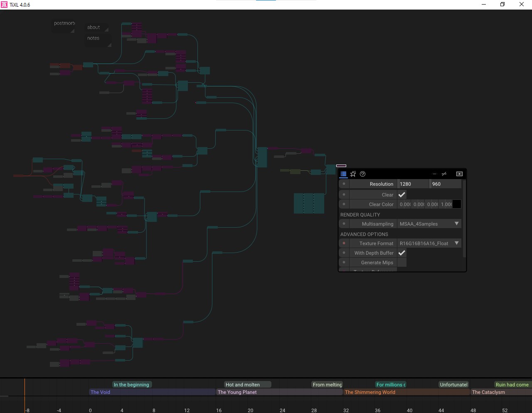
Task: Open the help question mark icon
Action: tap(362, 174)
